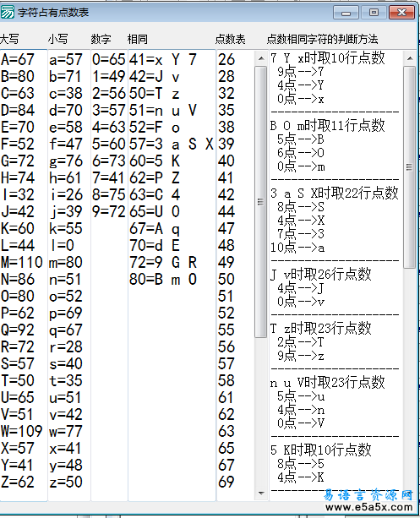Select value 69 in 点数表 list
Image resolution: width=420 pixels, height=518 pixels.
[x=226, y=483]
